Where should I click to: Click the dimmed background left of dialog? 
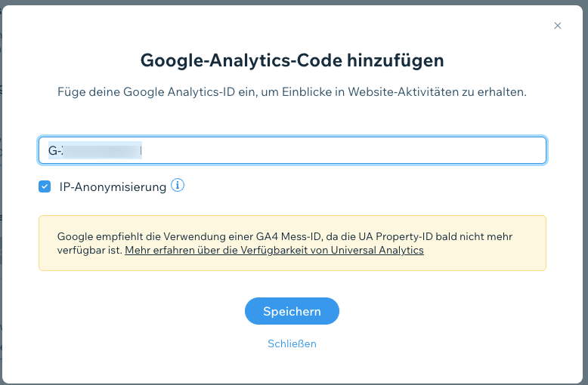coord(1,187)
